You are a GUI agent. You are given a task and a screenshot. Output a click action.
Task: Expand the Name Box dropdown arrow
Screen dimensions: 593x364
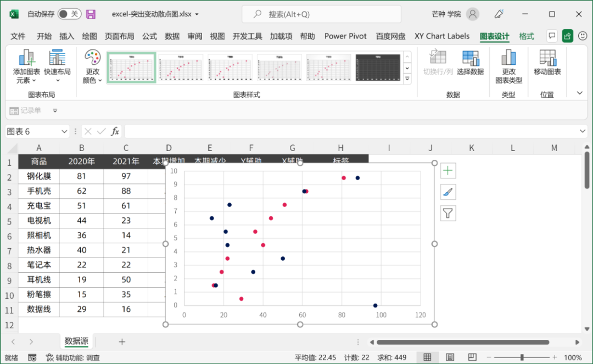(x=64, y=132)
